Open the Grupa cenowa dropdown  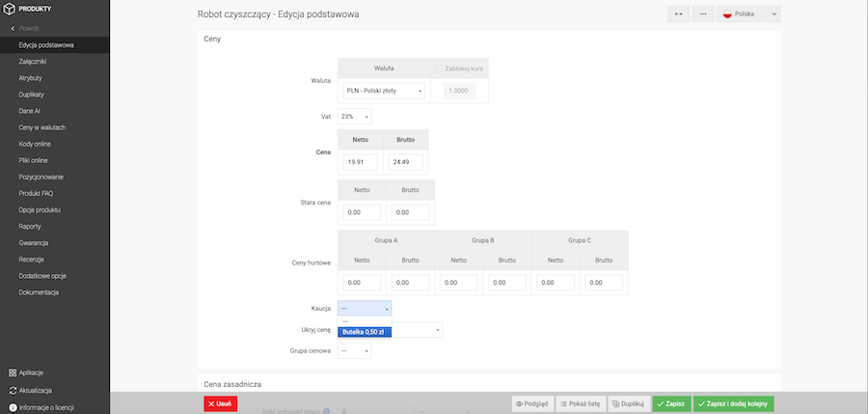click(x=354, y=351)
